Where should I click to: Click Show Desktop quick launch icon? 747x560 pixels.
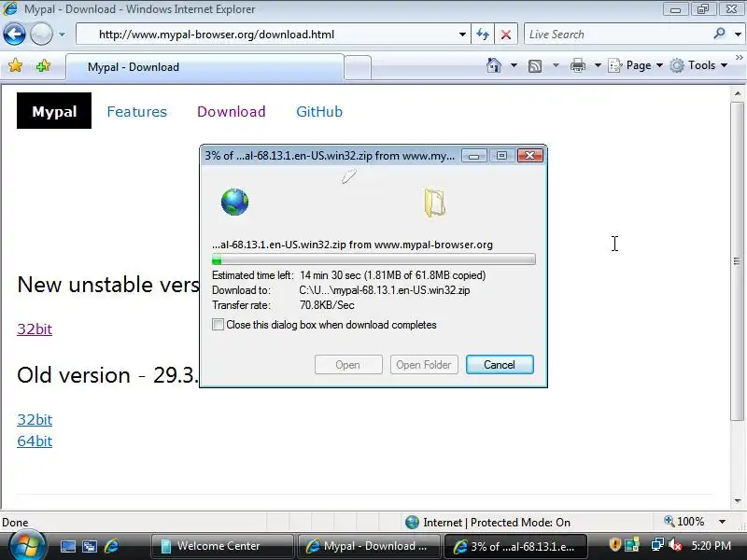(x=67, y=546)
